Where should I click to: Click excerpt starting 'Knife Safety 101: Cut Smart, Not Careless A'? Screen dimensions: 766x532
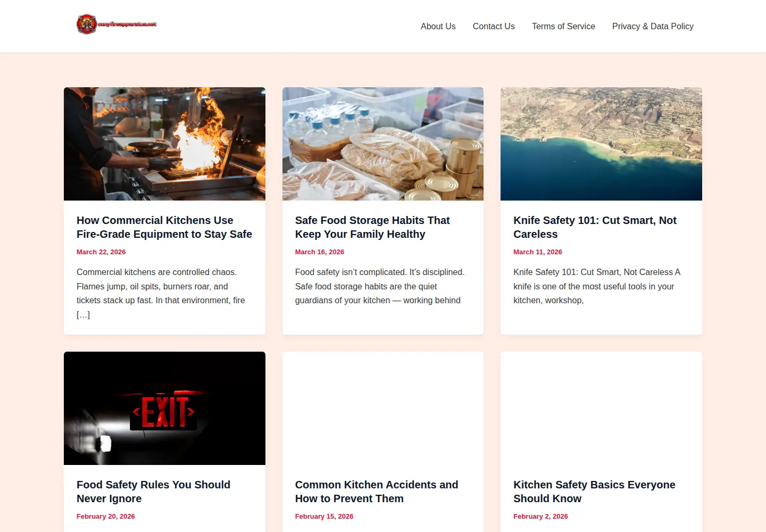click(597, 286)
